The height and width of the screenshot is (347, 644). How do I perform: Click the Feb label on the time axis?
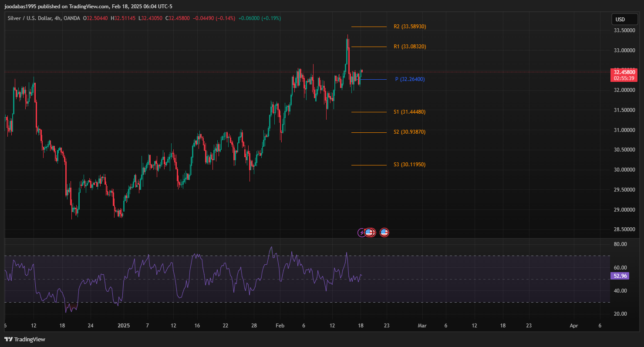click(280, 326)
